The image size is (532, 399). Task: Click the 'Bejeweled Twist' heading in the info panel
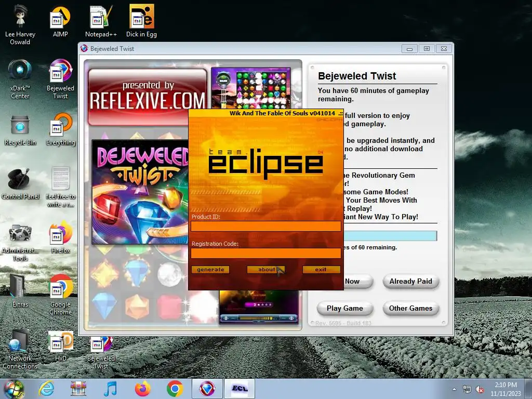click(357, 76)
